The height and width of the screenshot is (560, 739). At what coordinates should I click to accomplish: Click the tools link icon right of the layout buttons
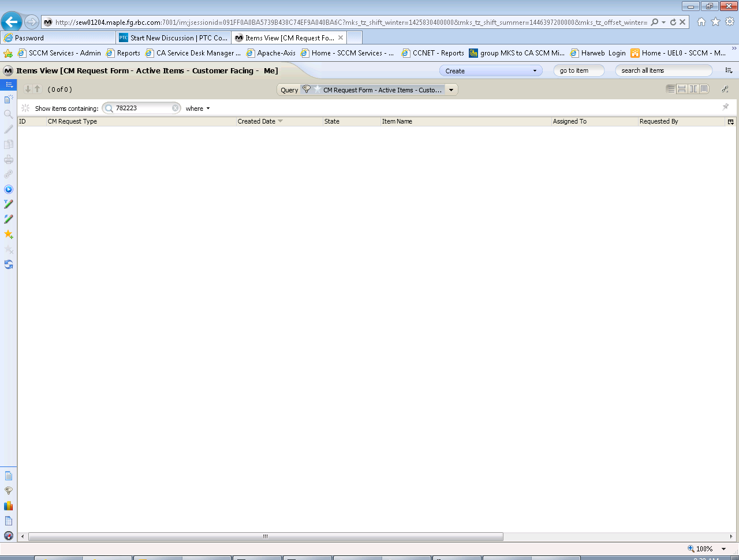coord(725,89)
